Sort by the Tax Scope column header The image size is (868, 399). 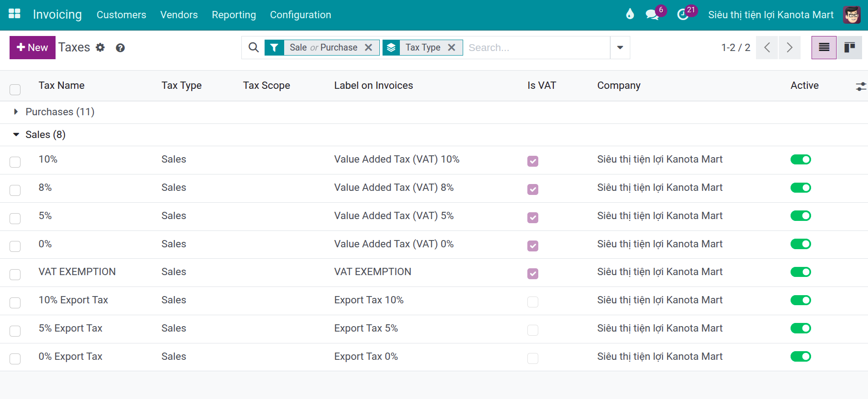(266, 86)
